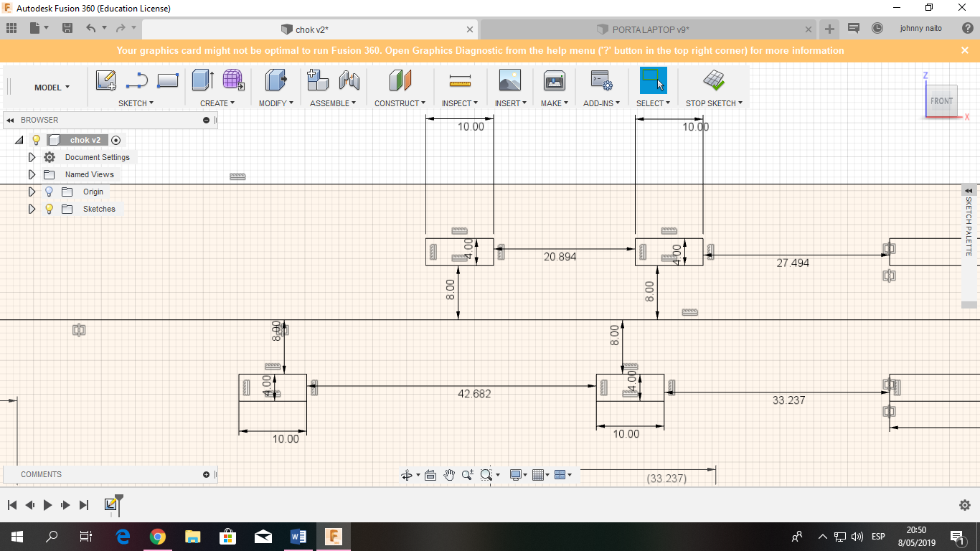Expand the Origin folder

(32, 192)
